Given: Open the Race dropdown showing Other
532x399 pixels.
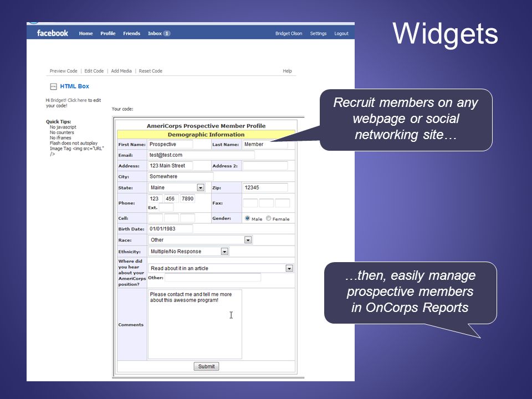Looking at the screenshot, I should coord(200,240).
